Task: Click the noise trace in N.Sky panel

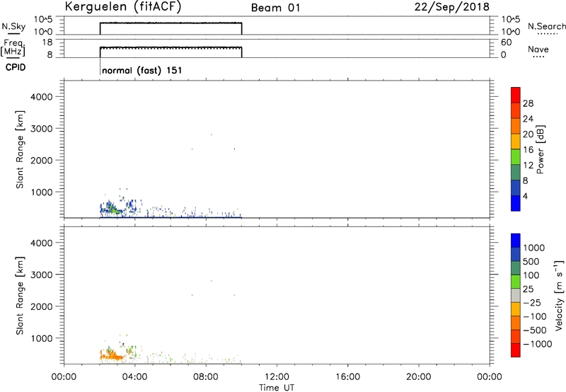Action: click(x=171, y=23)
